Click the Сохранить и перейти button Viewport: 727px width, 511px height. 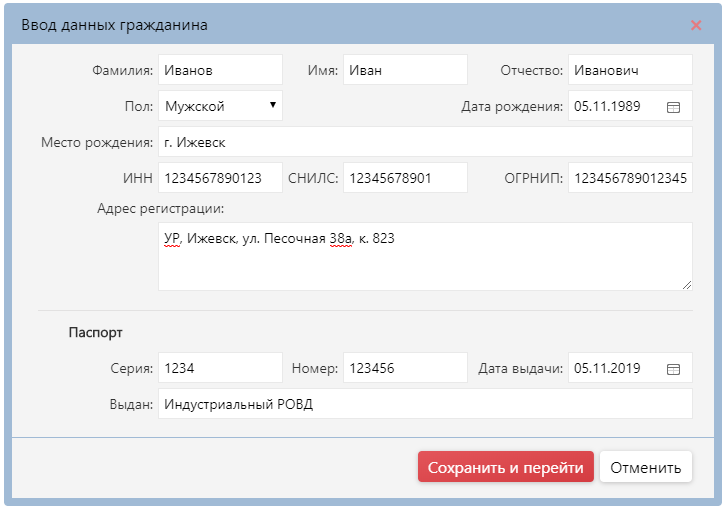[x=506, y=467]
